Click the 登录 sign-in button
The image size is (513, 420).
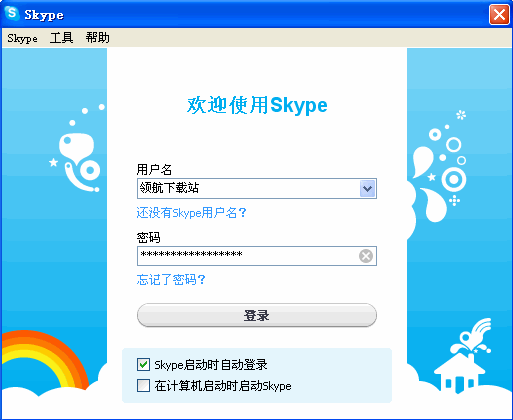257,315
